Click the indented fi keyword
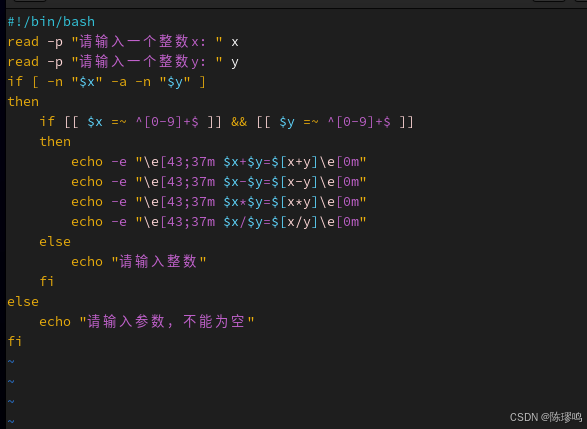587x429 pixels. (x=47, y=282)
